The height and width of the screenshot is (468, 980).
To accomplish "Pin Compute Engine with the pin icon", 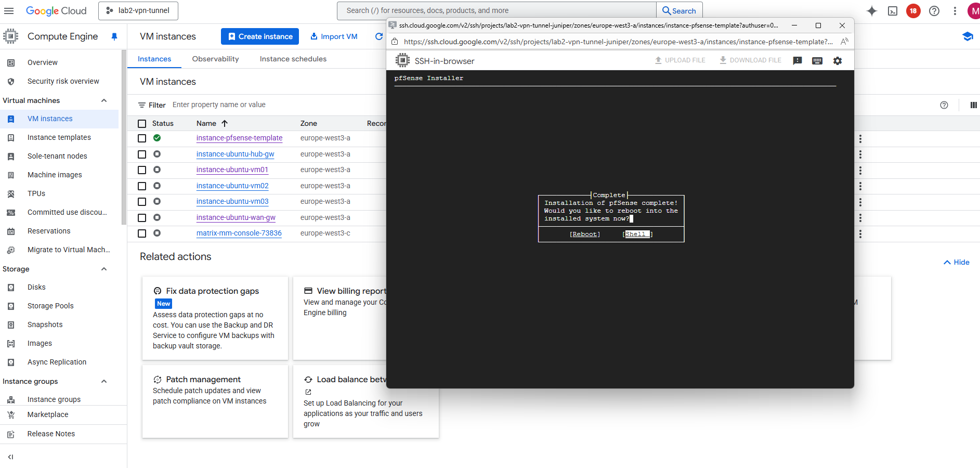I will (x=114, y=36).
